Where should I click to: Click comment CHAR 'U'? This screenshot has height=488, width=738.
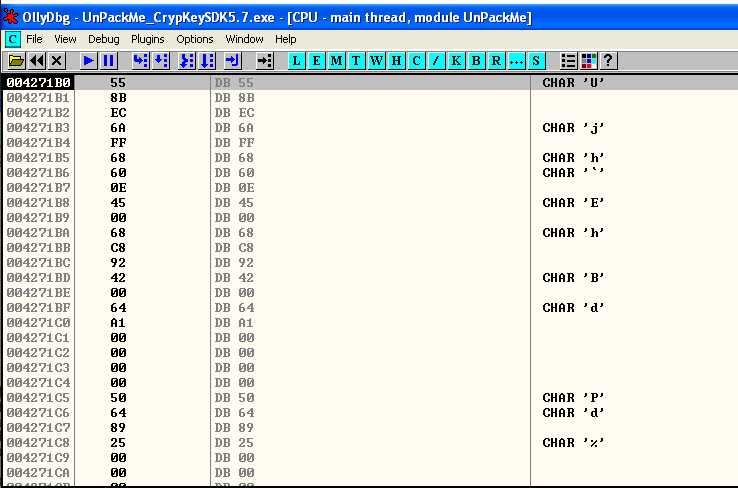click(x=573, y=83)
